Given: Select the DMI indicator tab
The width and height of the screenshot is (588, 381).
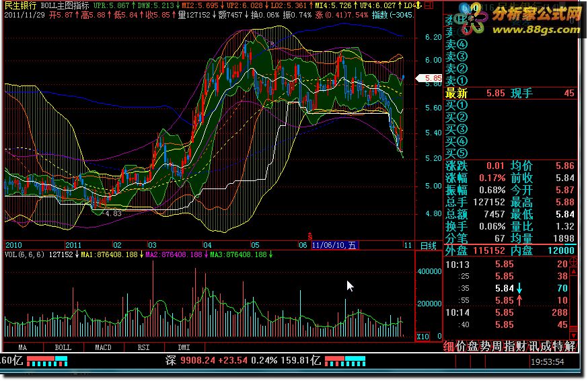Looking at the screenshot, I should pos(184,347).
